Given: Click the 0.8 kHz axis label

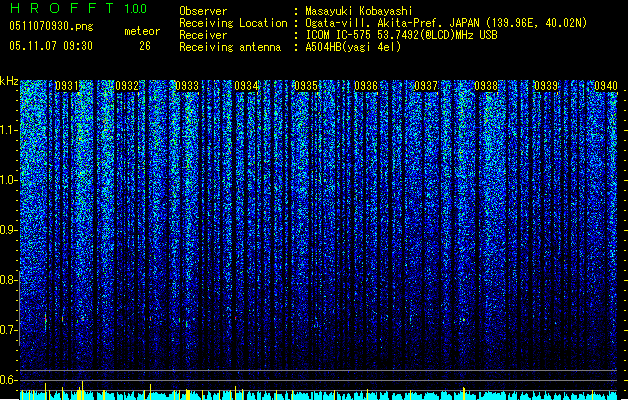Looking at the screenshot, I should click(8, 280).
